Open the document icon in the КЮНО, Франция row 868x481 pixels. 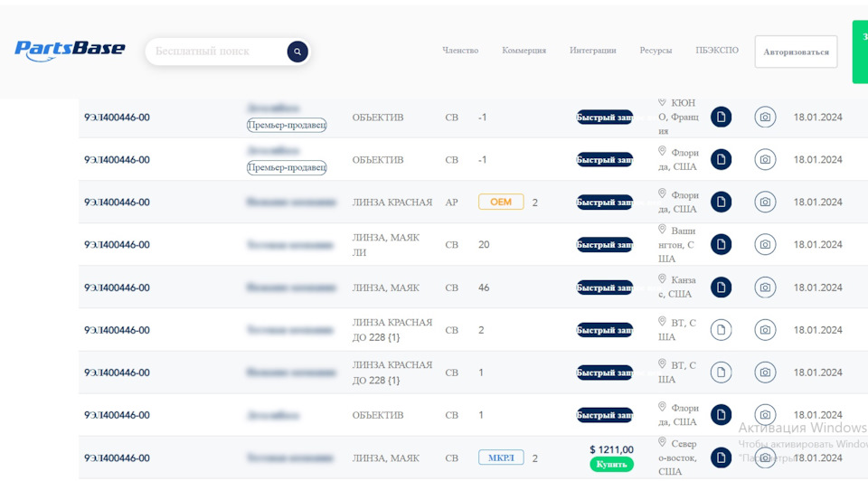pos(721,117)
